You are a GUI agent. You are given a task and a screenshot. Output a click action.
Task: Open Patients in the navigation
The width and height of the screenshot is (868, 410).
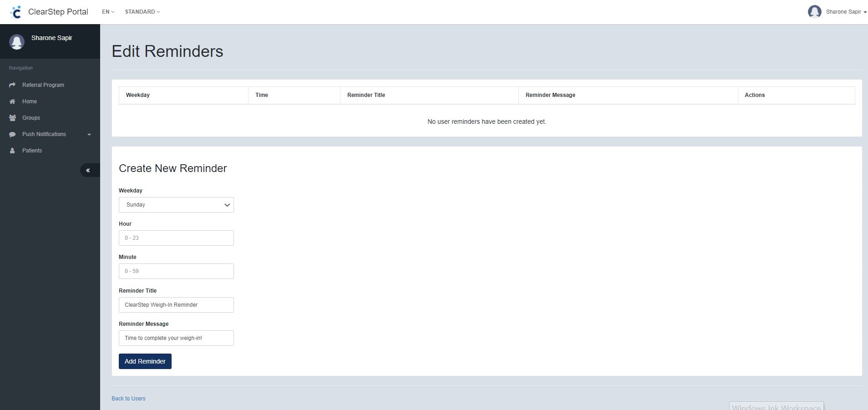(32, 151)
